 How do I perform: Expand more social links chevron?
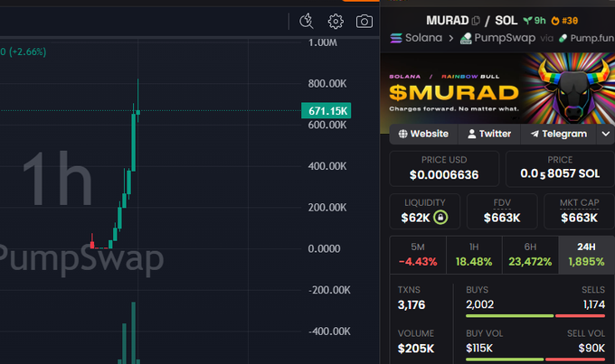pyautogui.click(x=606, y=134)
